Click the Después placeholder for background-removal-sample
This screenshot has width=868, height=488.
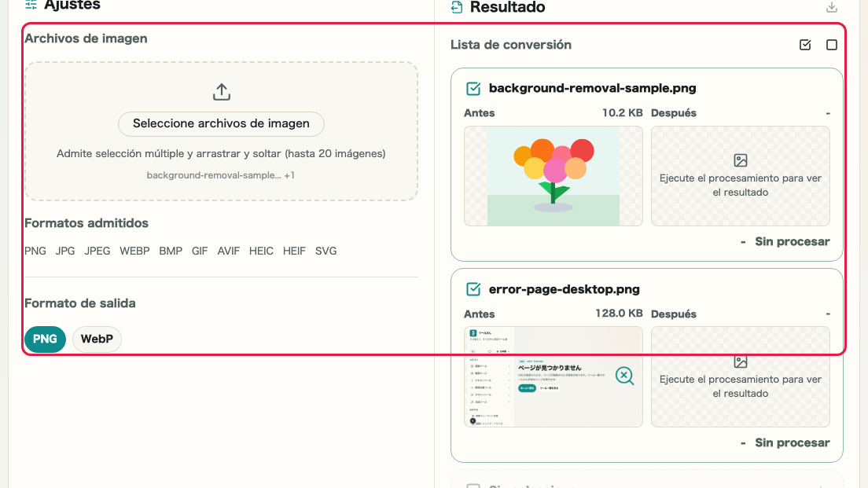[x=741, y=176]
